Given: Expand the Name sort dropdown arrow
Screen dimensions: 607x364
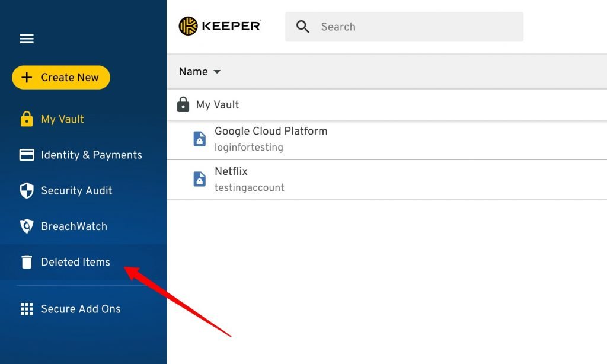Looking at the screenshot, I should point(217,72).
